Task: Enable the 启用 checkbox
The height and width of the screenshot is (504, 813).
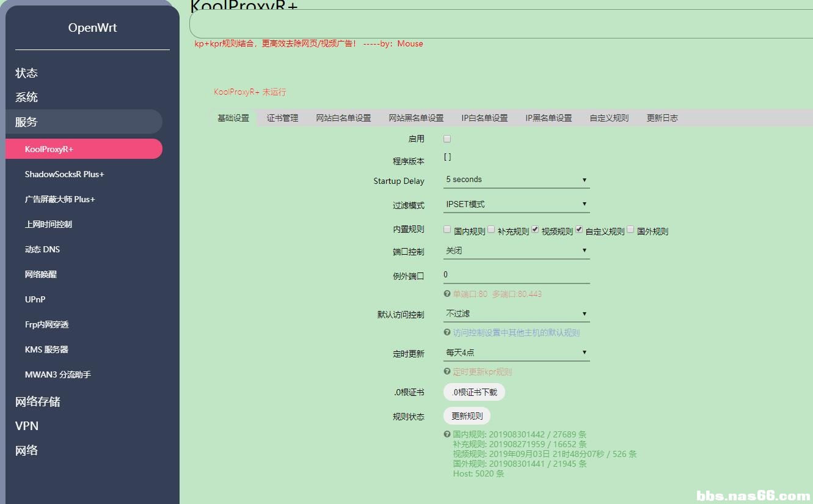Action: [x=447, y=139]
